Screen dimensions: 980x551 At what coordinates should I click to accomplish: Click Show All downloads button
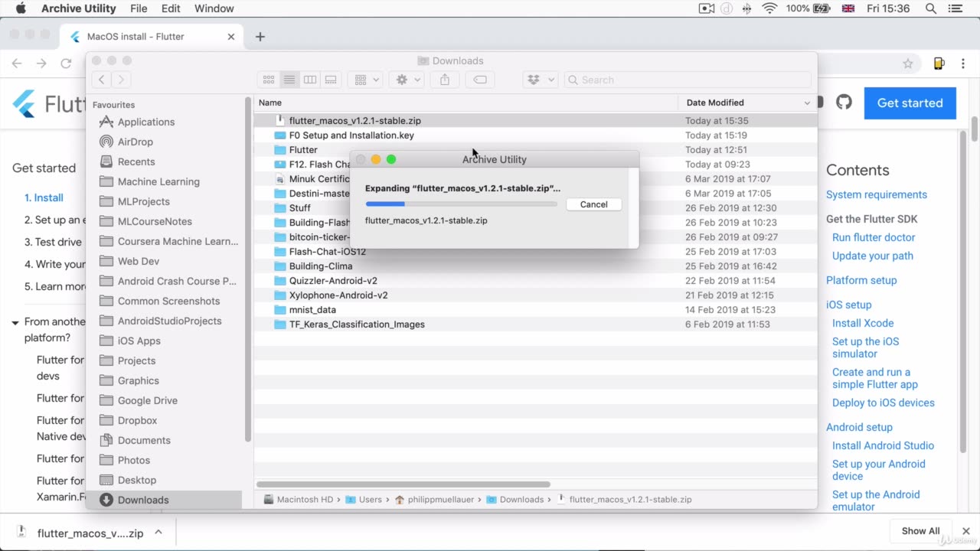pos(920,531)
